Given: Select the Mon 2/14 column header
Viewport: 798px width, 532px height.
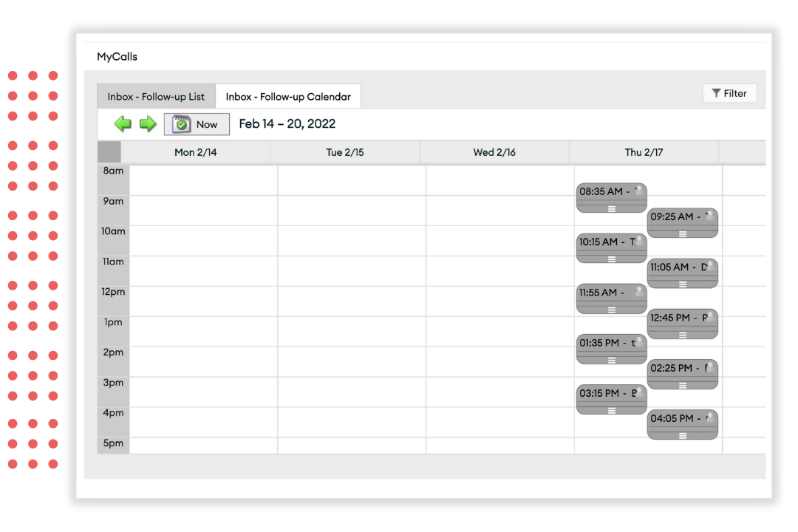Looking at the screenshot, I should (x=196, y=152).
